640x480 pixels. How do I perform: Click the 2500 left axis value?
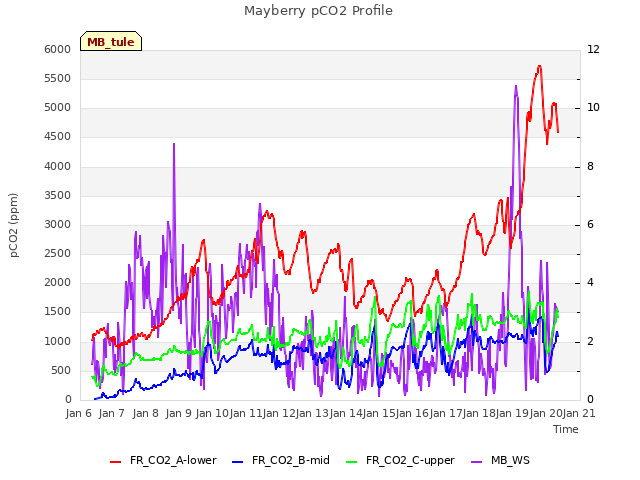pos(58,253)
